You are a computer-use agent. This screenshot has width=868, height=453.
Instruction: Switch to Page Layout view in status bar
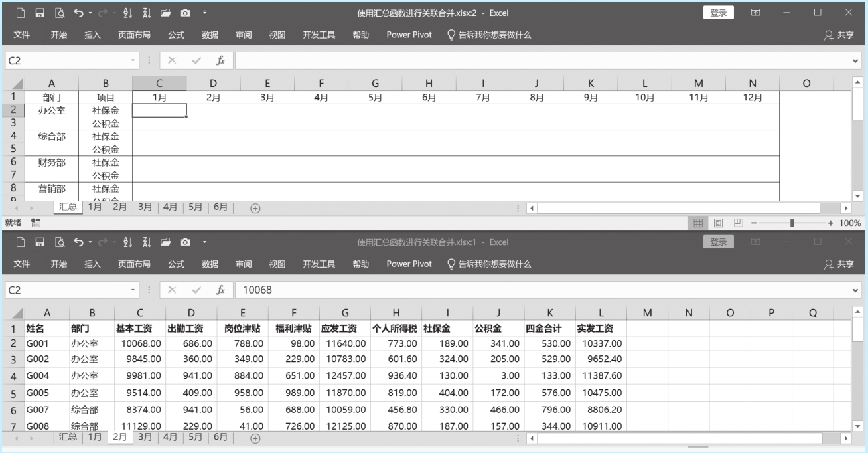click(718, 223)
